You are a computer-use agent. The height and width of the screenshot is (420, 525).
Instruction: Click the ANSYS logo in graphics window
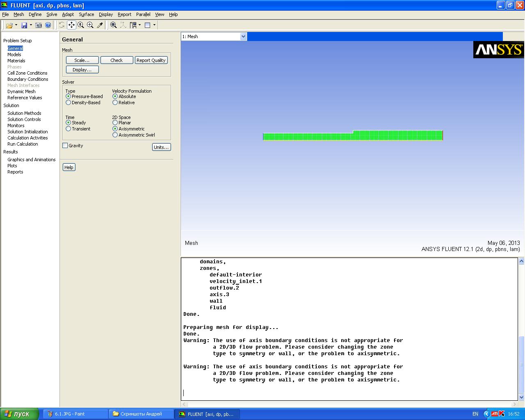tap(499, 50)
